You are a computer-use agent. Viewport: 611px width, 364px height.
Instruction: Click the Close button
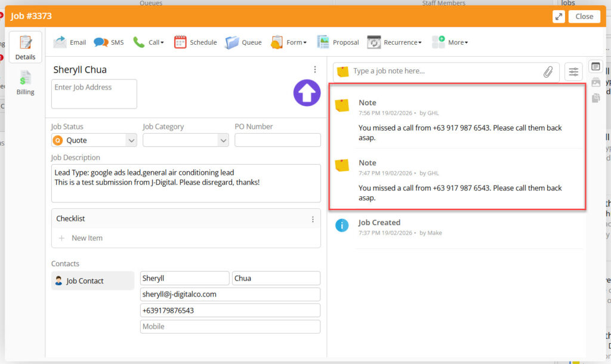point(584,17)
